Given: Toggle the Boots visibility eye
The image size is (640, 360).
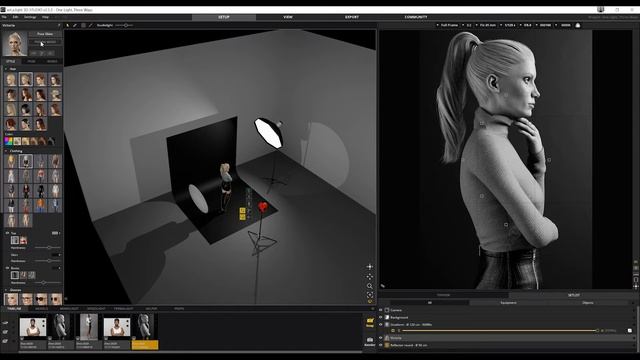Looking at the screenshot, I should [7, 268].
